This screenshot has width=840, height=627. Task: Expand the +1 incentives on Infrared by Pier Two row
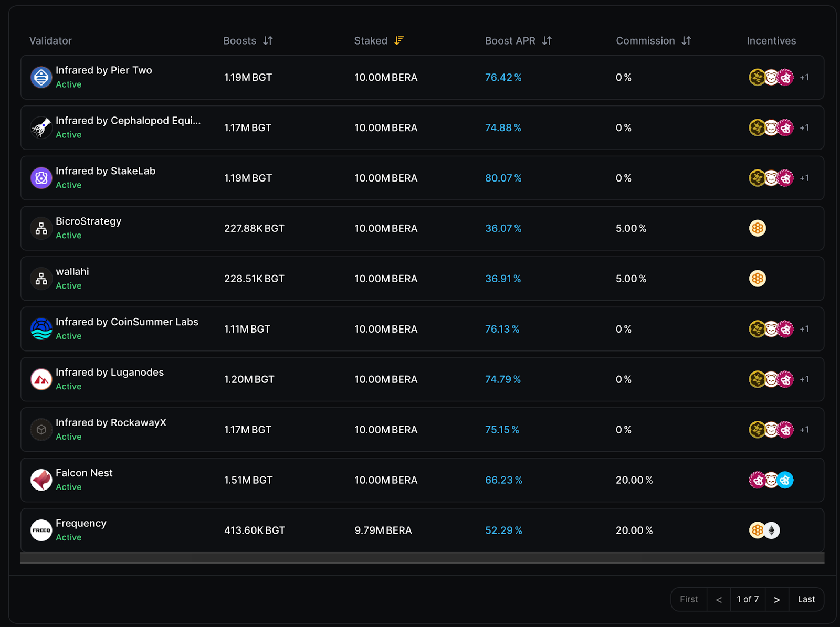[x=804, y=77]
